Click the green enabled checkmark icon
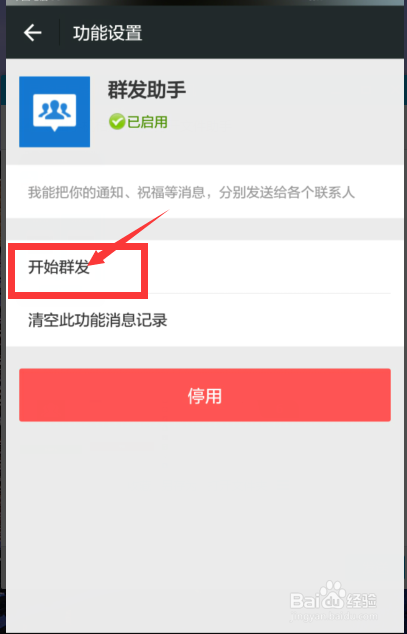 [116, 122]
